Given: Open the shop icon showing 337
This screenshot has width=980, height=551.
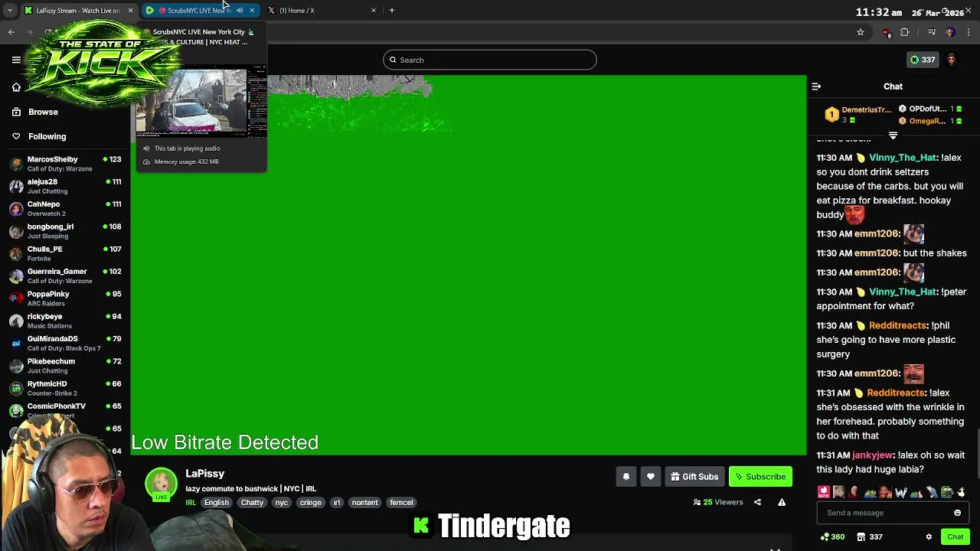Looking at the screenshot, I should pos(870,537).
